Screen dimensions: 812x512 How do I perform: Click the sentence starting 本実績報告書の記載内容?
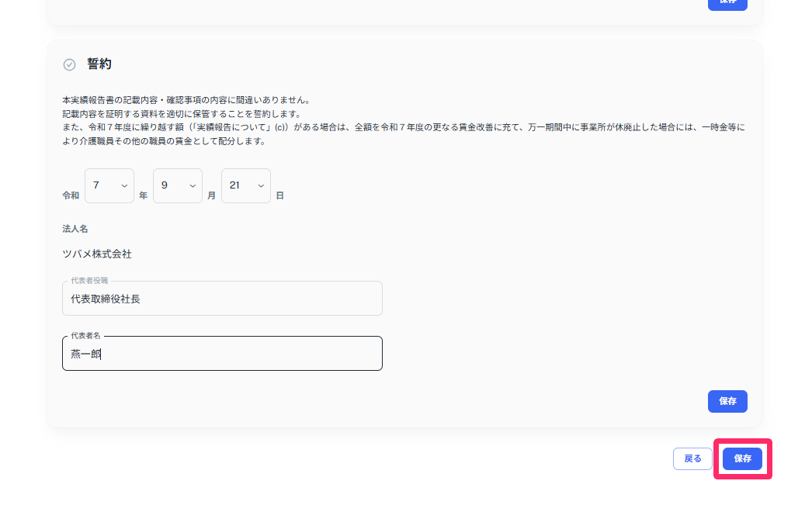point(186,100)
